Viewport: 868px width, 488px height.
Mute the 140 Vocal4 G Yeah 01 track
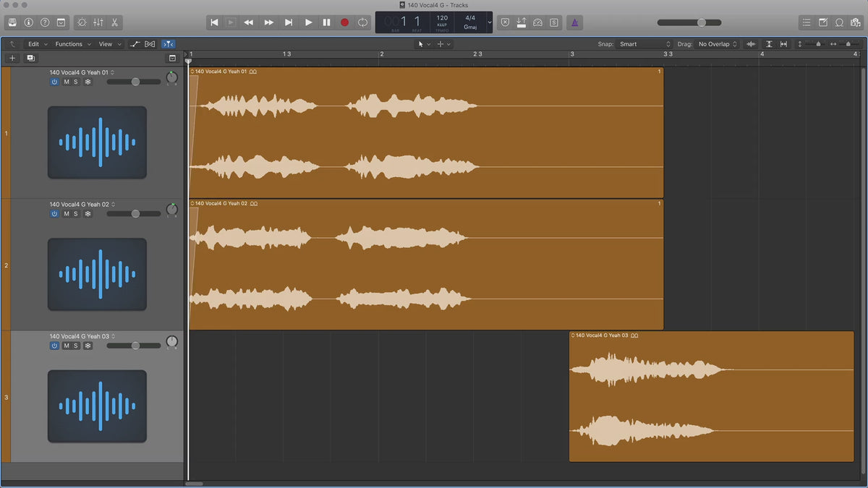point(67,82)
